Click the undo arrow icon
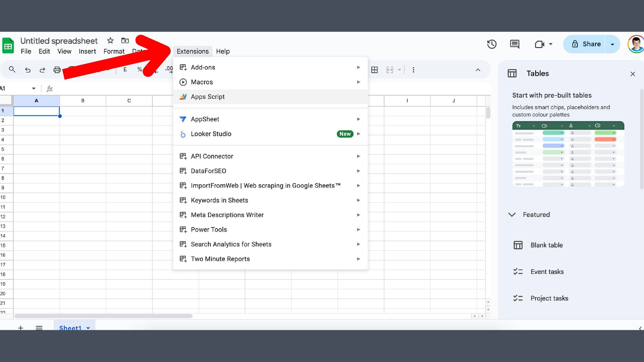Viewport: 644px width, 362px height. click(x=28, y=70)
